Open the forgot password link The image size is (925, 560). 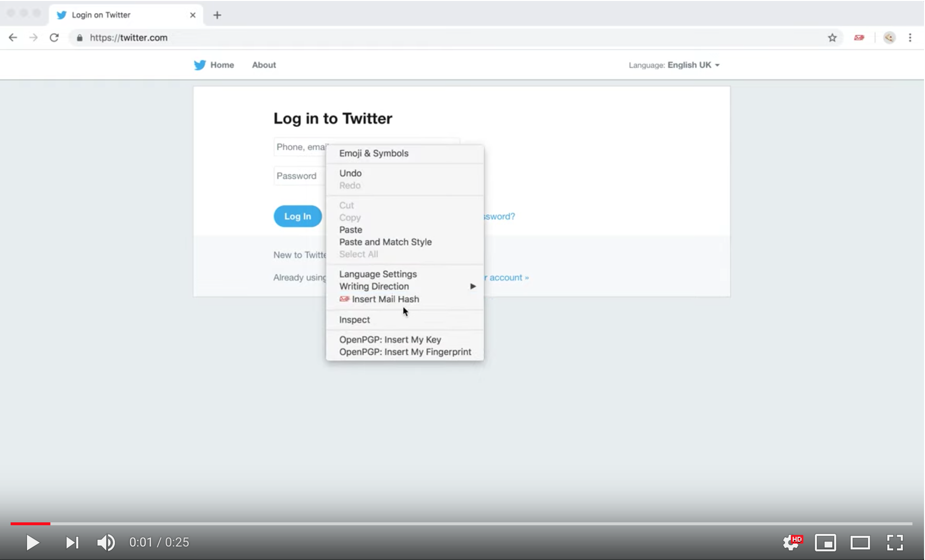pyautogui.click(x=500, y=216)
